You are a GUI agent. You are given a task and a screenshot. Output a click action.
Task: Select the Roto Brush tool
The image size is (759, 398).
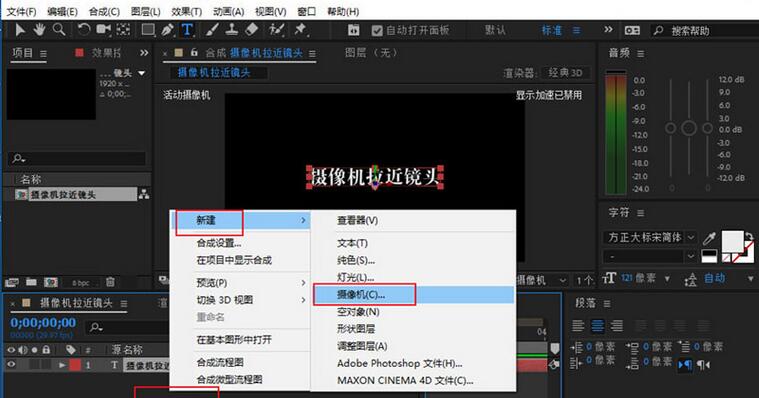[x=276, y=30]
